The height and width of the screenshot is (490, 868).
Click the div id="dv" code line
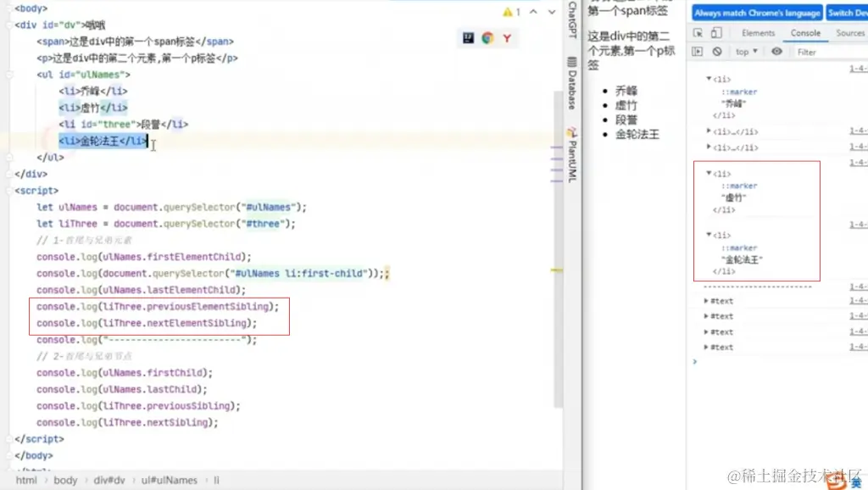coord(60,25)
